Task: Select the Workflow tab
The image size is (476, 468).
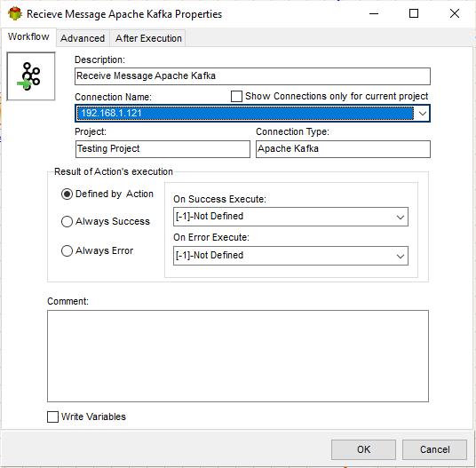Action: pos(28,36)
